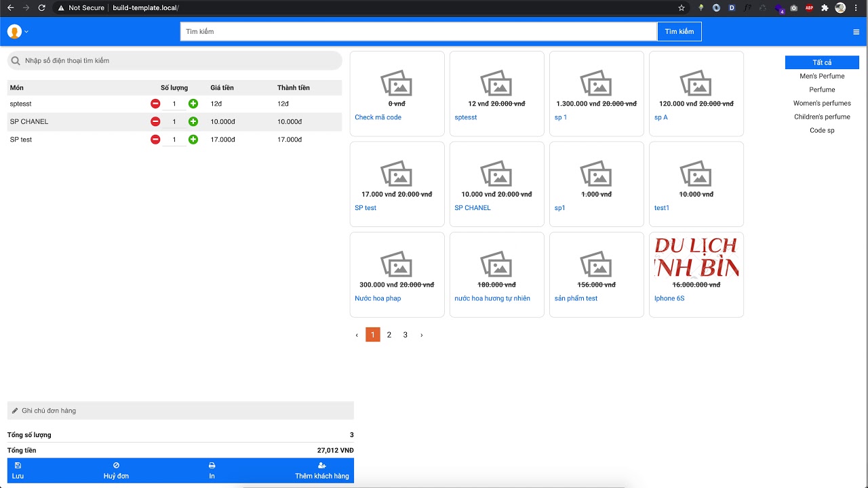868x488 pixels.
Task: Open the sptesst product link
Action: click(465, 117)
